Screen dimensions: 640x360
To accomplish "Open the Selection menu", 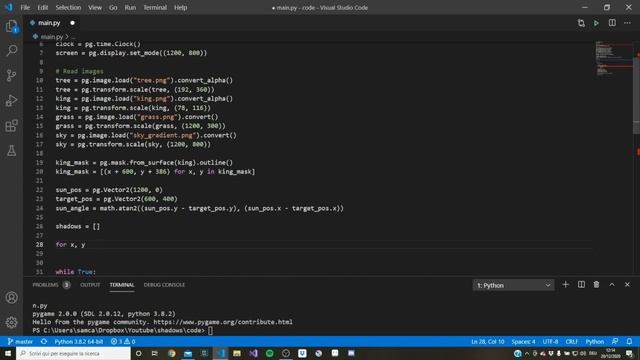I will [x=68, y=7].
